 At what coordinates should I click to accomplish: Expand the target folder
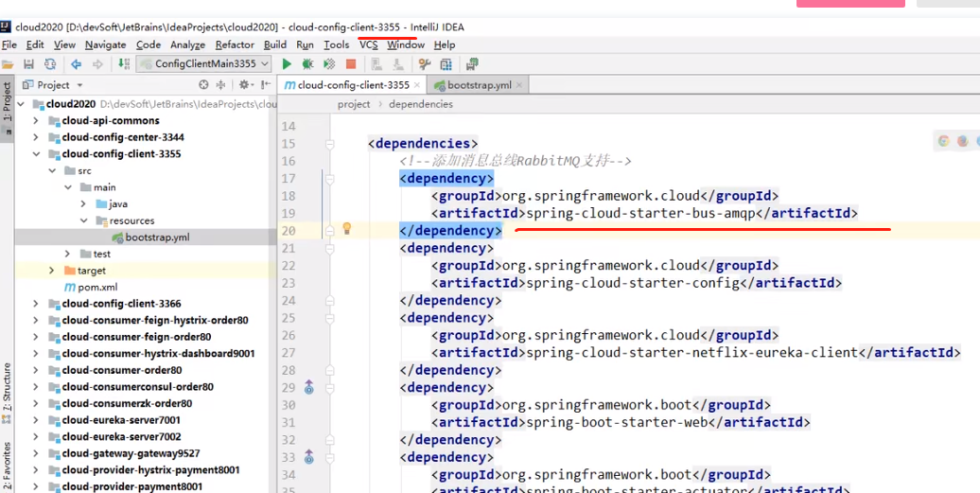coord(53,271)
